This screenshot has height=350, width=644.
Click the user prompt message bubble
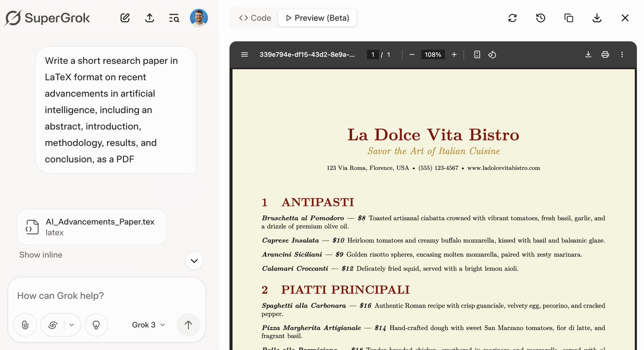coord(116,110)
